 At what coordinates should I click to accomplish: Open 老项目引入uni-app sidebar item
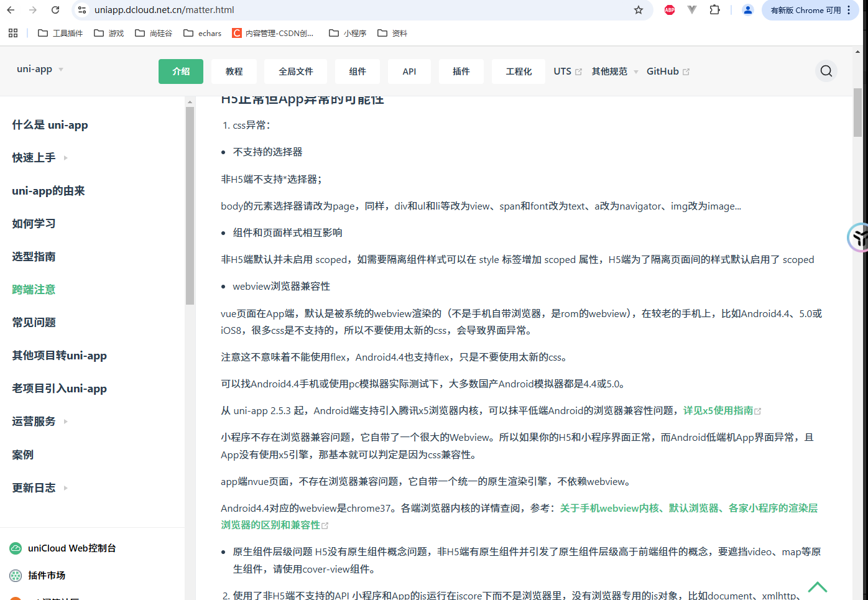click(x=59, y=389)
